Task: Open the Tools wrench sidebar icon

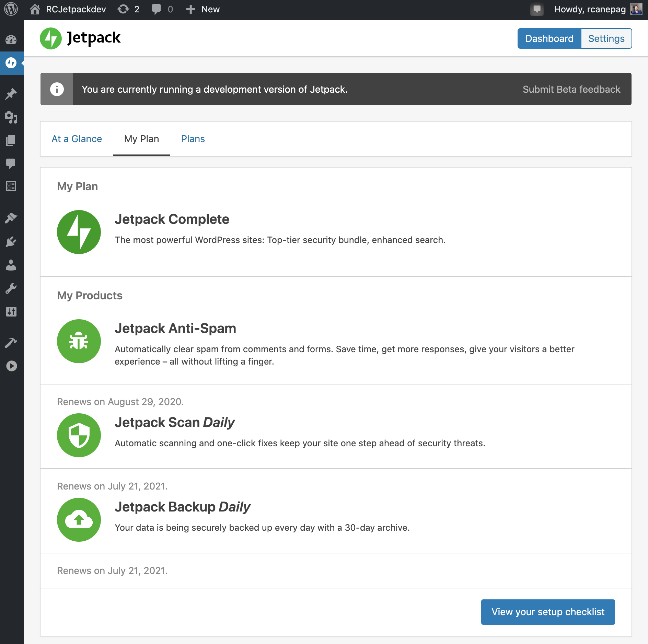Action: point(11,288)
